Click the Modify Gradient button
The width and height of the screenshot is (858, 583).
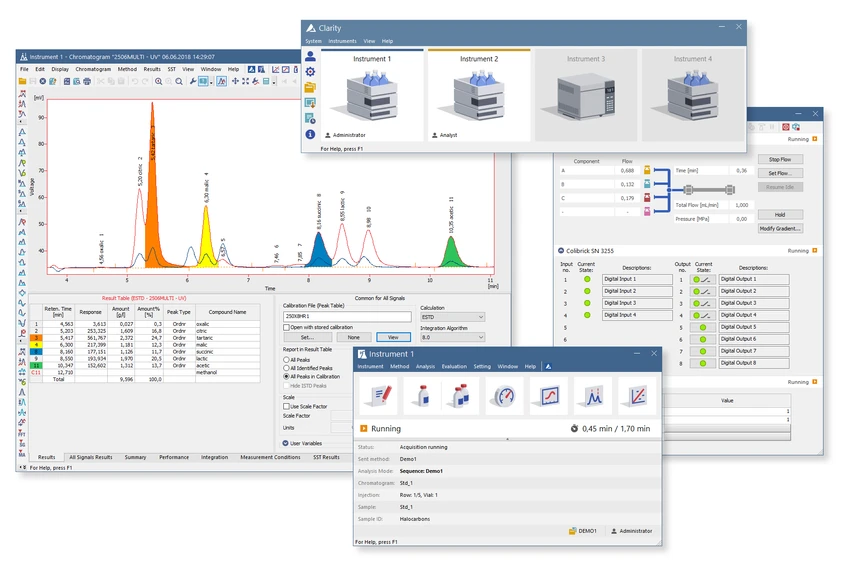(780, 226)
